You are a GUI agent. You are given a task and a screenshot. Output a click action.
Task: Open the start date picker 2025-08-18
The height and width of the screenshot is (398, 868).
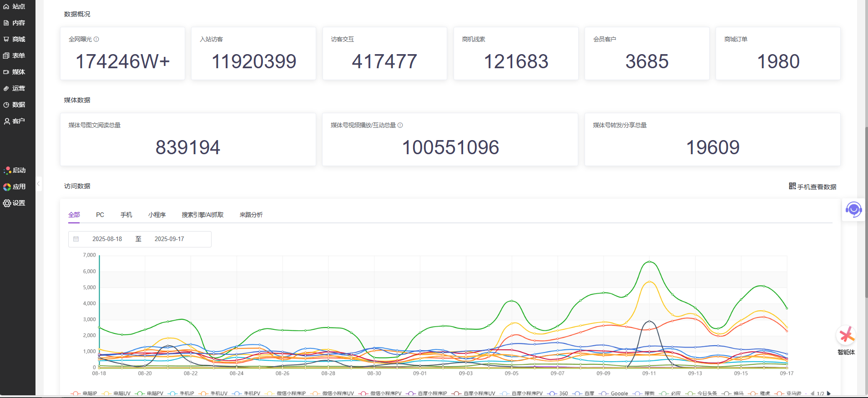point(107,239)
